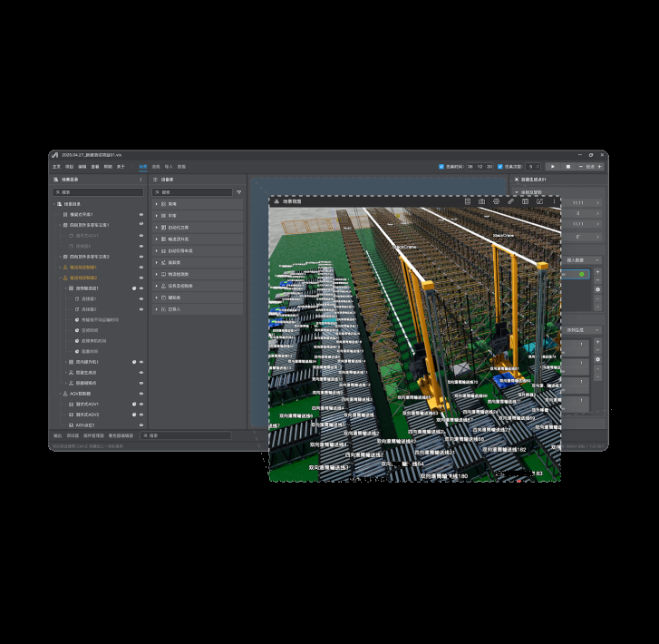Collapse the 坐标及旋转 properties section

coord(517,192)
